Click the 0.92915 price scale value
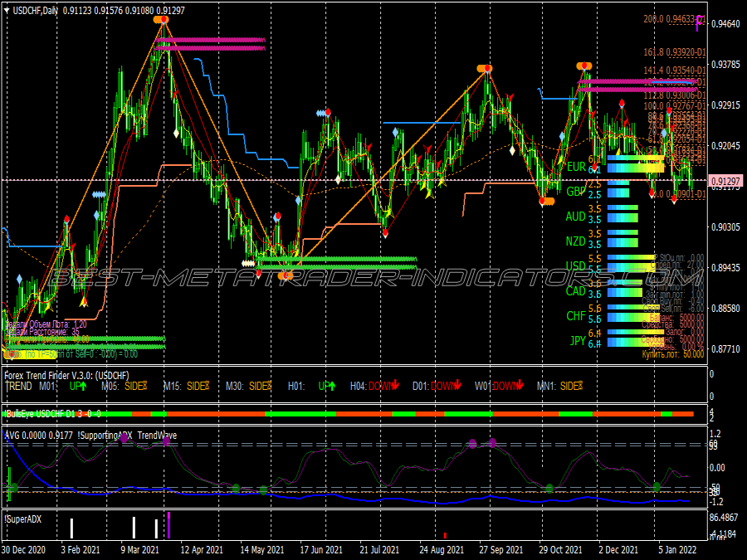Screen dimensions: 747x560 (x=726, y=105)
